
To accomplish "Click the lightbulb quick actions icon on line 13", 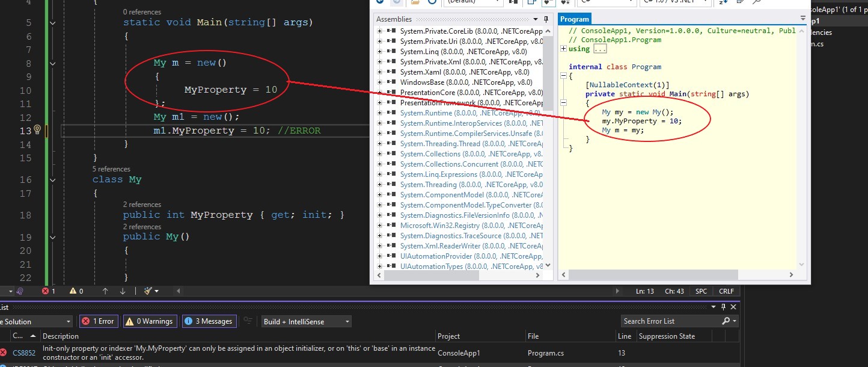I will [37, 129].
